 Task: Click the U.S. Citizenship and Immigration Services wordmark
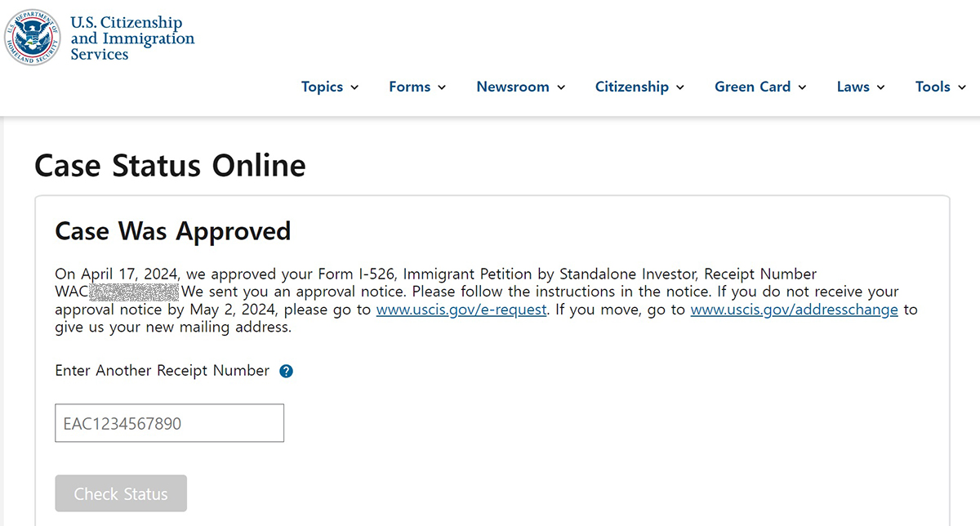tap(132, 38)
